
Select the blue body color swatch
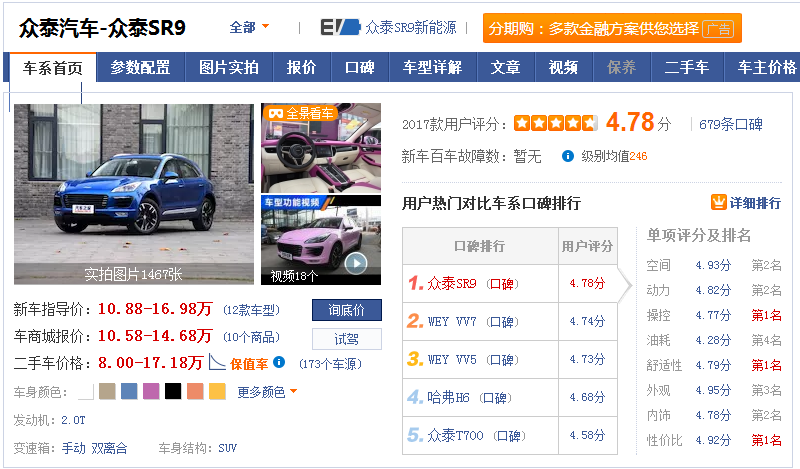[129, 391]
